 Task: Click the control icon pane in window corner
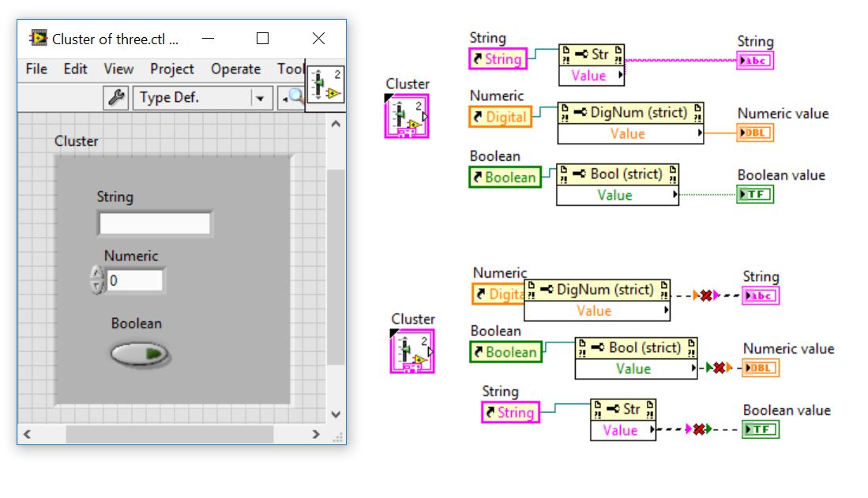click(326, 84)
